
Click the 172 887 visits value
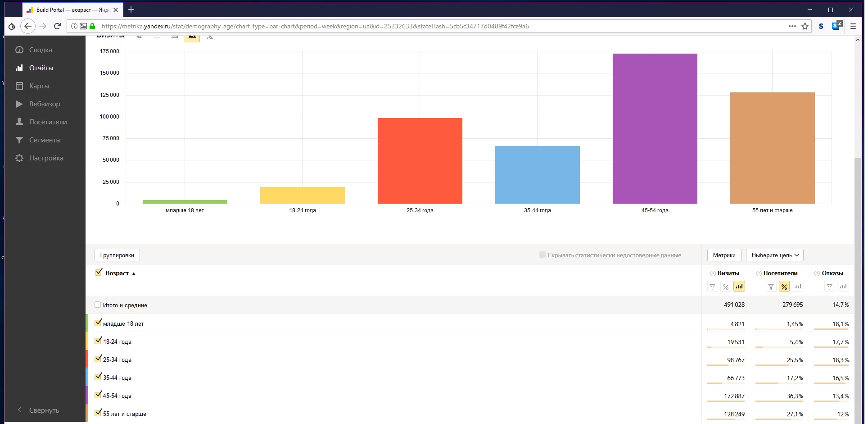(734, 396)
